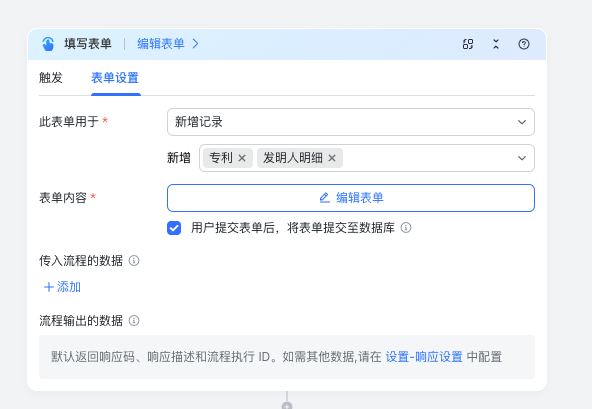
Task: Uncheck 用户提交表单后，将表单提交至数据库 checkbox
Action: click(x=174, y=228)
